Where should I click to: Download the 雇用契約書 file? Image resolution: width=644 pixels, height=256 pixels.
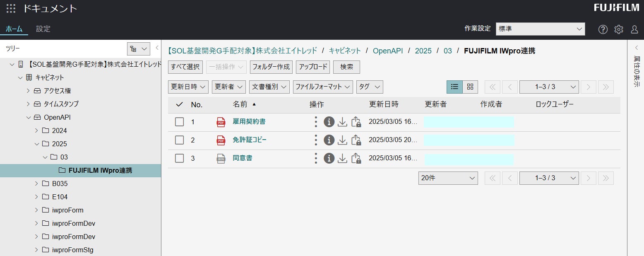coord(342,122)
